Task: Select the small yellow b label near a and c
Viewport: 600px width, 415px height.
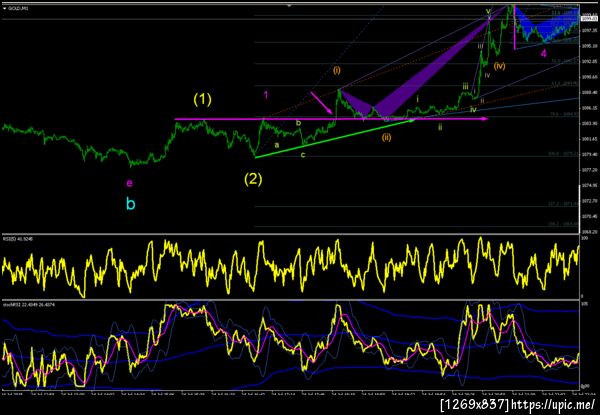Action: (298, 123)
